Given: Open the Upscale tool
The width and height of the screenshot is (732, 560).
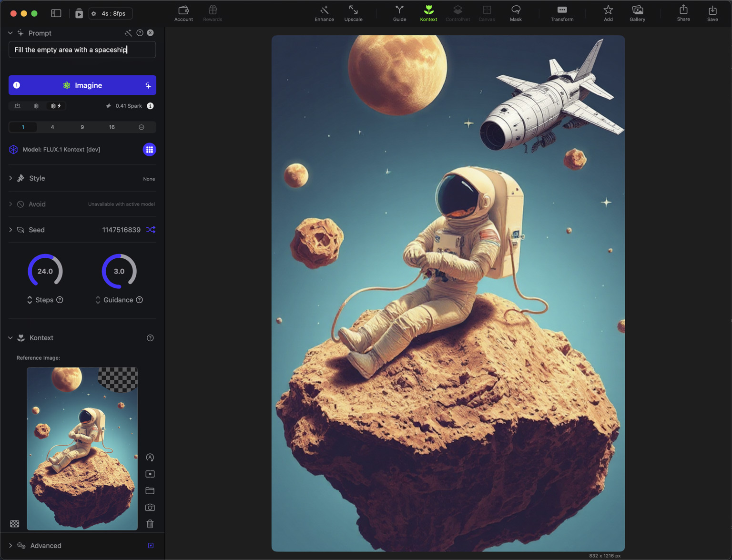Looking at the screenshot, I should [x=353, y=13].
